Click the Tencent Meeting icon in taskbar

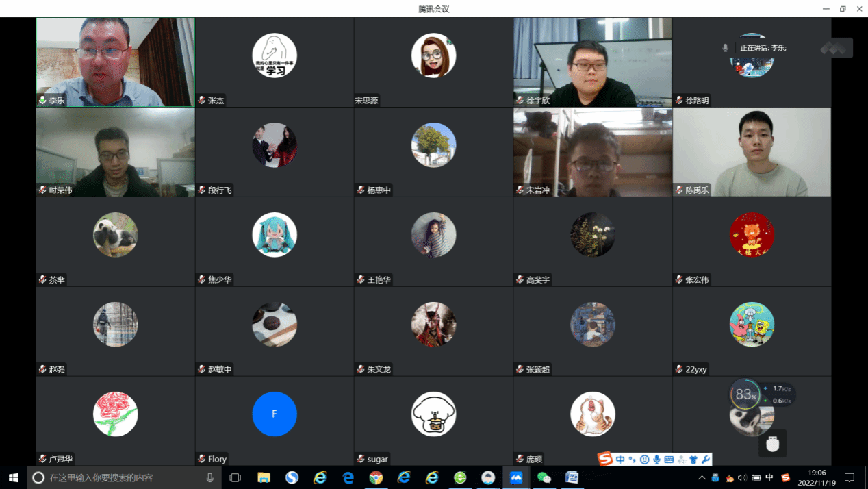pos(516,477)
